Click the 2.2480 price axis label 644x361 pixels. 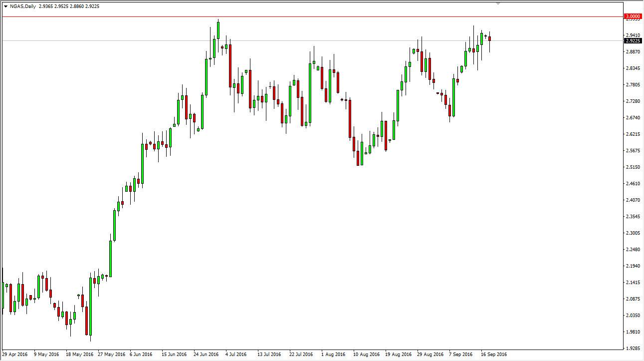(x=633, y=249)
